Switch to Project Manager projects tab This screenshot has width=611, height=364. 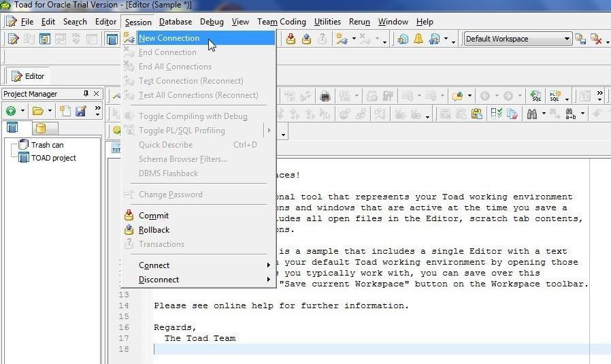coord(12,127)
